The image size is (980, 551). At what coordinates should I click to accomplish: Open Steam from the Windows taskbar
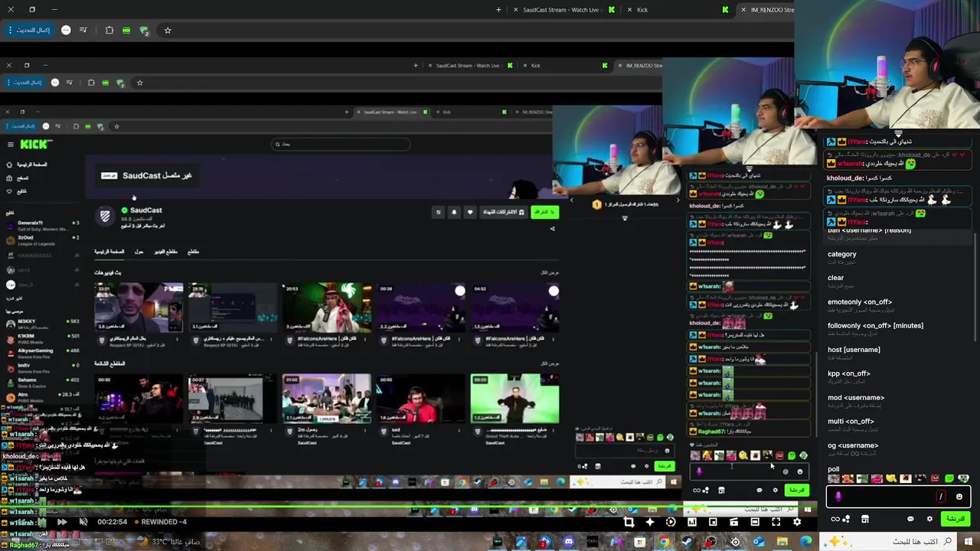click(687, 542)
